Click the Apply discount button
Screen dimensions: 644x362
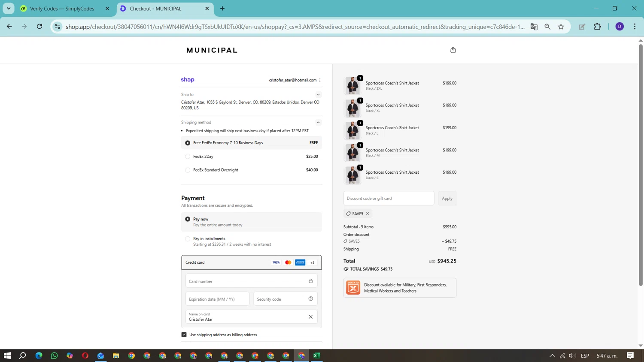[x=447, y=198]
